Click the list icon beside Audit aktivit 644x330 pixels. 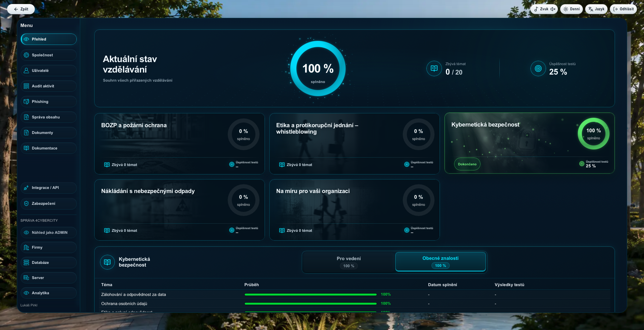click(26, 86)
